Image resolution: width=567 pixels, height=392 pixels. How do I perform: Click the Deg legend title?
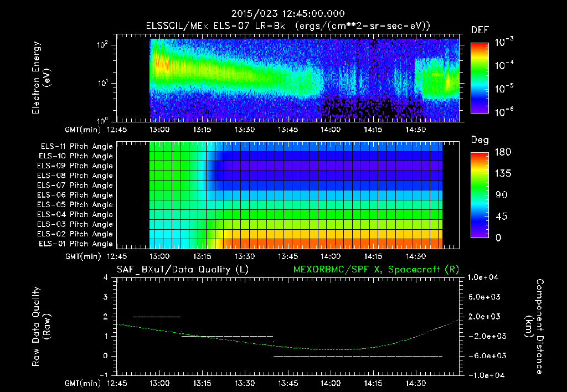(x=480, y=140)
